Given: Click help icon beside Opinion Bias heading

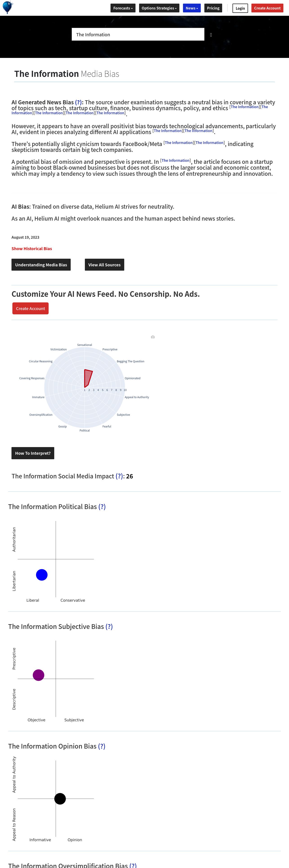Looking at the screenshot, I should (102, 746).
